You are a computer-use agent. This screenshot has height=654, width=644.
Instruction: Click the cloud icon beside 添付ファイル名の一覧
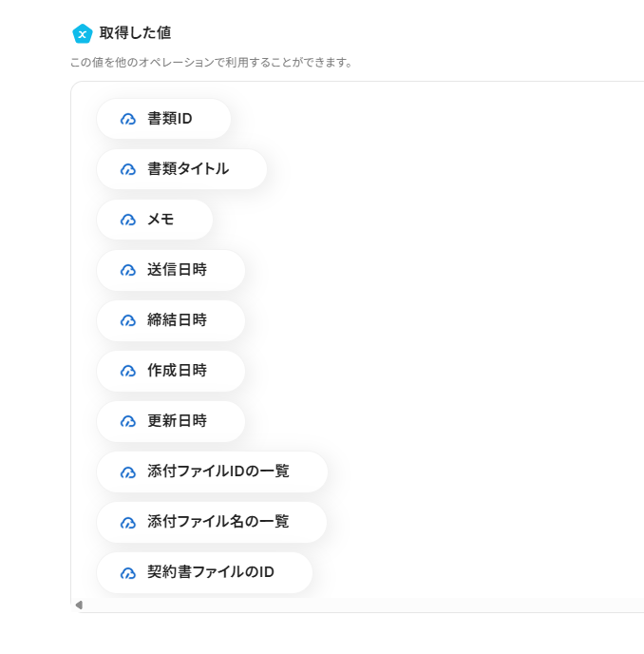coord(128,522)
